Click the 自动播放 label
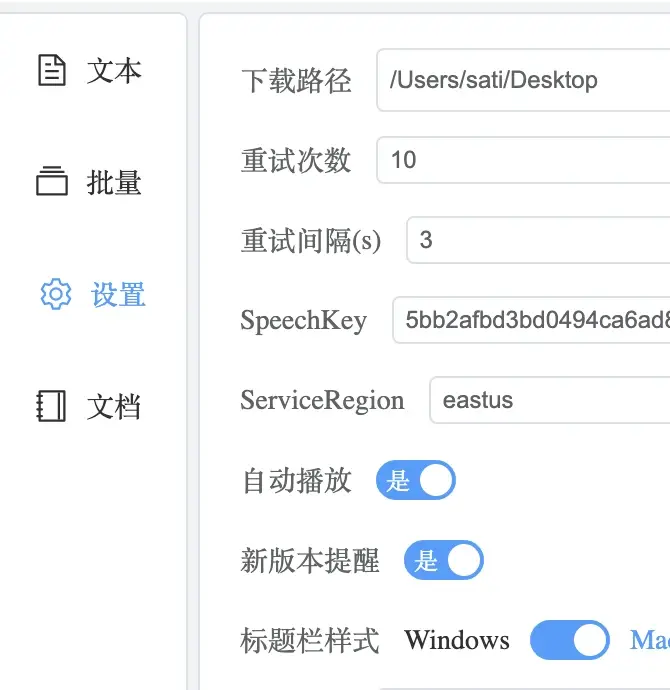This screenshot has height=690, width=670. point(297,481)
